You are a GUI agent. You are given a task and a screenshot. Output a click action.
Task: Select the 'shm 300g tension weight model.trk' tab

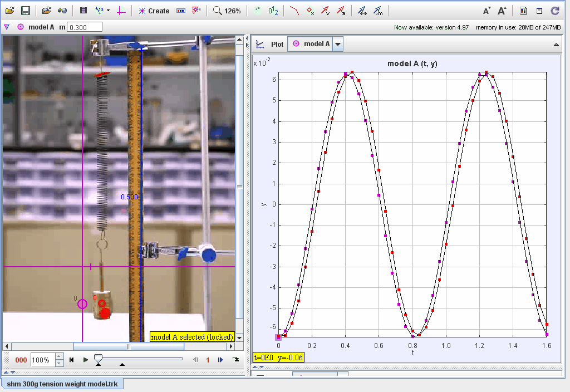[x=62, y=384]
